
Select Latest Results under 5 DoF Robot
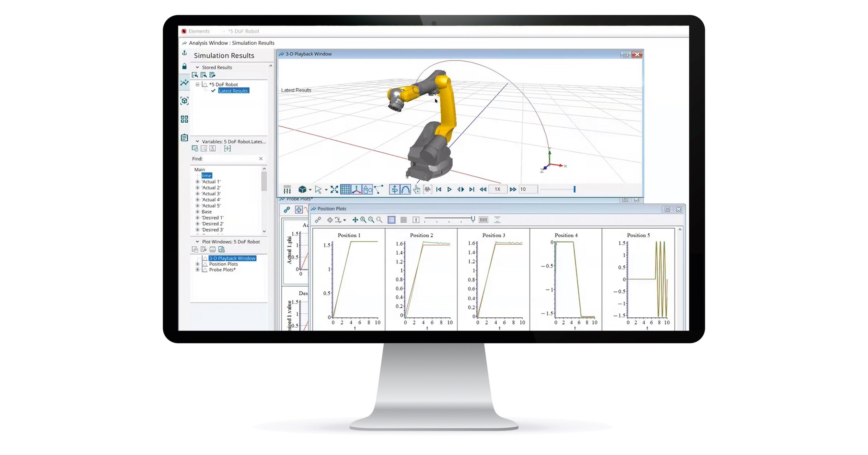(234, 91)
